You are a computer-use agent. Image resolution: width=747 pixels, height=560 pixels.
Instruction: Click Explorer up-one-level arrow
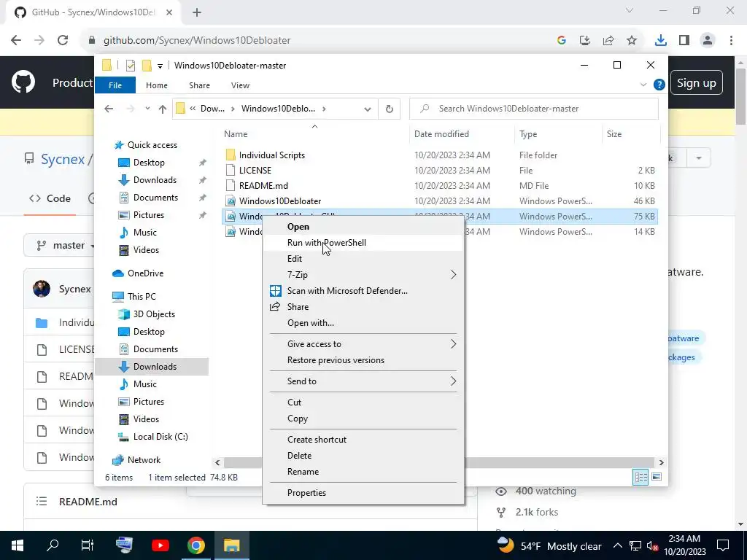coord(163,109)
